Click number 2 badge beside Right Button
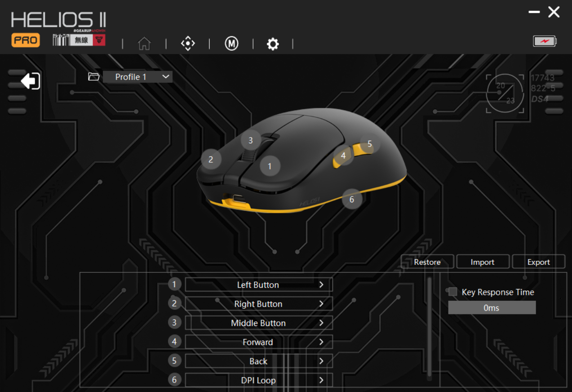The image size is (572, 392). (174, 303)
